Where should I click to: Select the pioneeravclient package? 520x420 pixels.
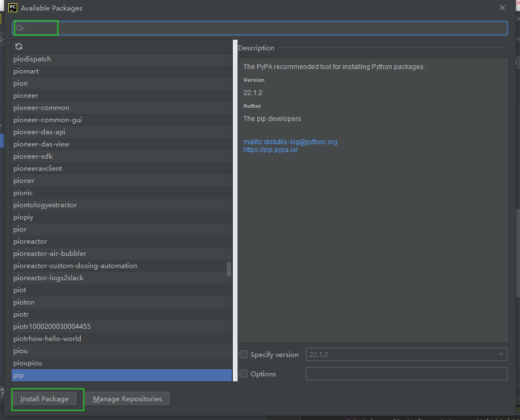[x=122, y=168]
